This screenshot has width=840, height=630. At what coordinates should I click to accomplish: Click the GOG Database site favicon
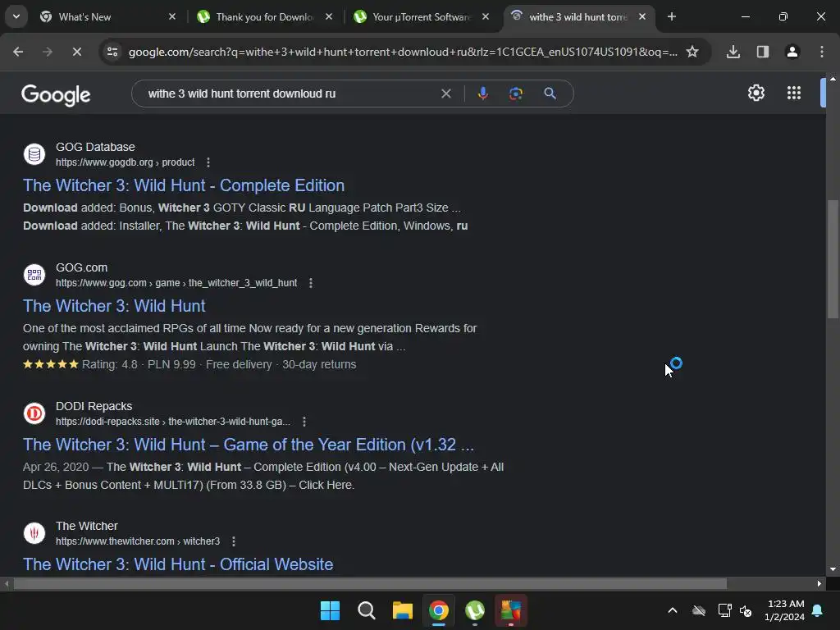34,154
